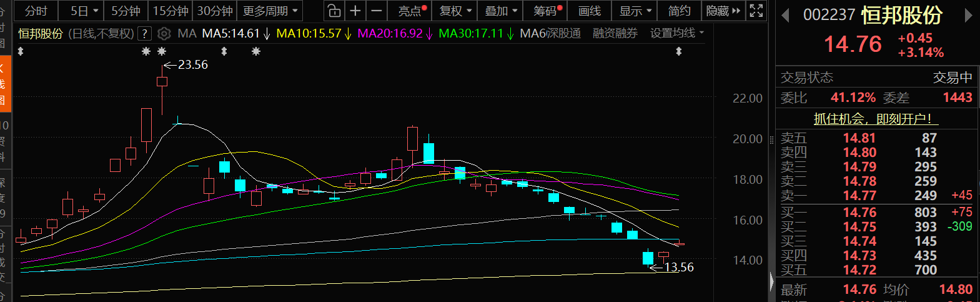Toggle the chart lock icon
Viewport: 980px width, 302px height.
point(334,11)
